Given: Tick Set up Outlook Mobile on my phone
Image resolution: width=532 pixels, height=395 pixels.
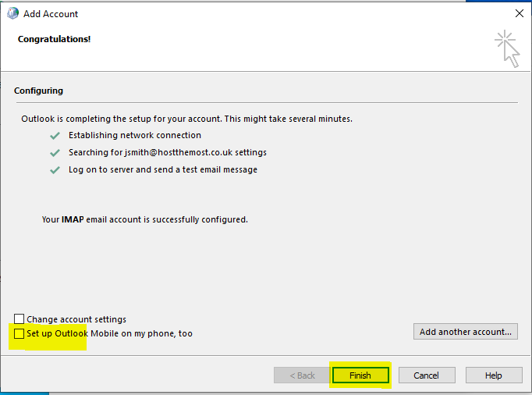Looking at the screenshot, I should [20, 333].
